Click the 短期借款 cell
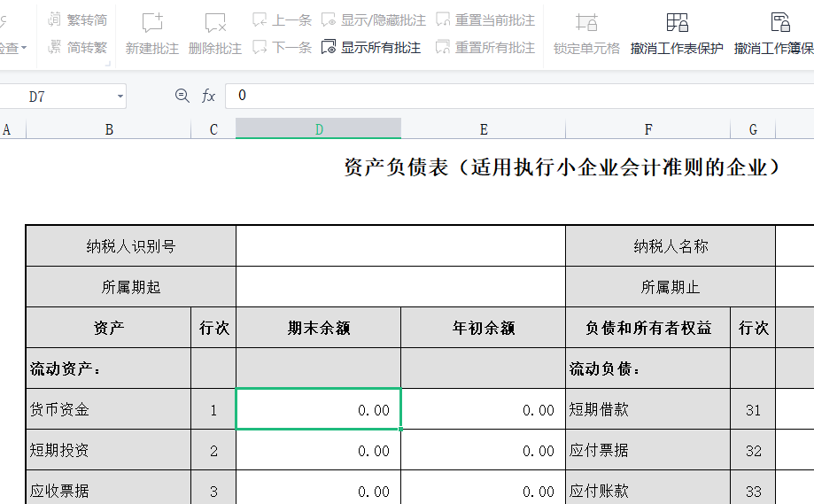The height and width of the screenshot is (504, 814). pos(647,409)
